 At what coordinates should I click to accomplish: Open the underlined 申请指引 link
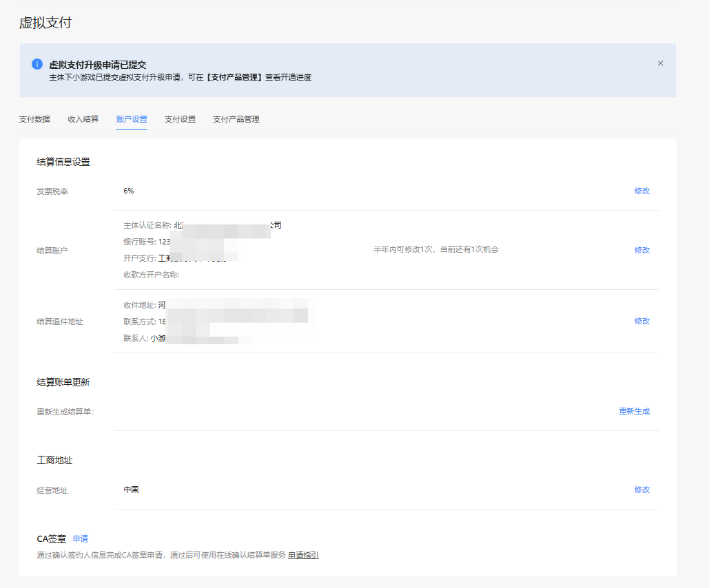click(303, 555)
